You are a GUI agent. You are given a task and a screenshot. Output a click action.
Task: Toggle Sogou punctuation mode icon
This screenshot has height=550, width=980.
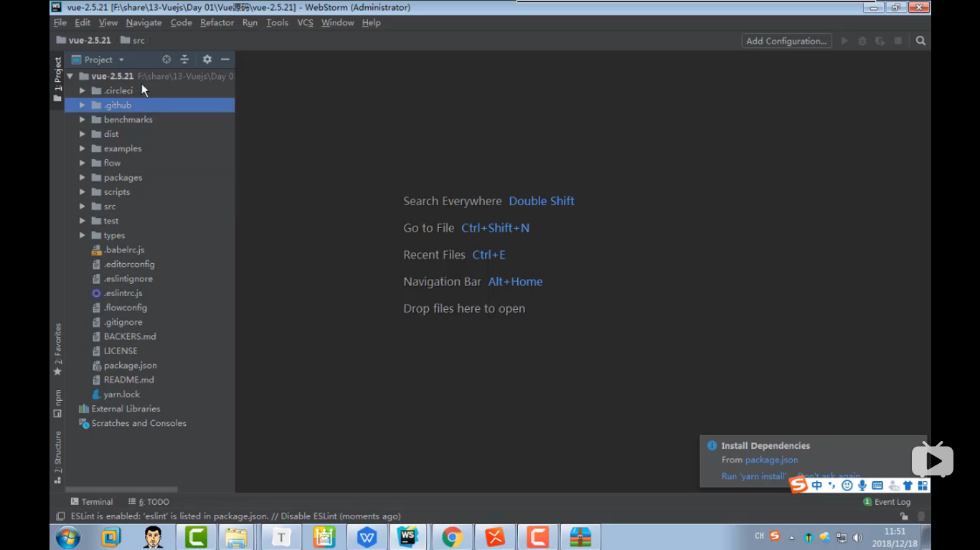[x=832, y=485]
